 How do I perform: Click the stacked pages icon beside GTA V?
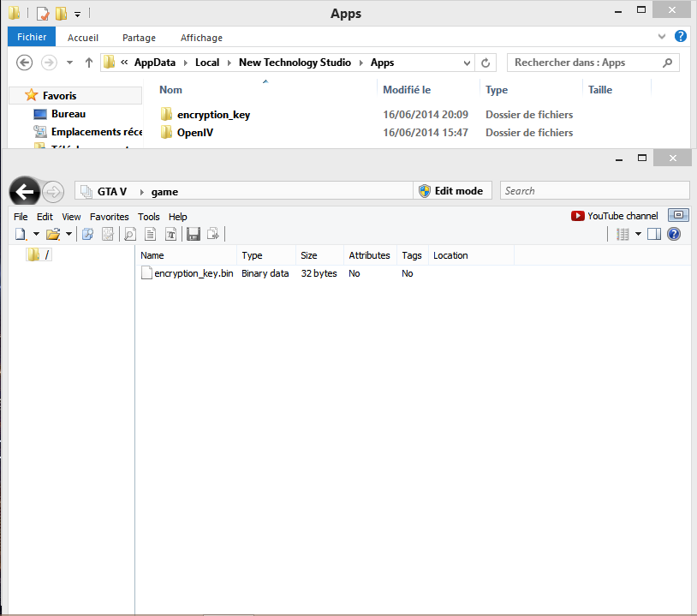click(86, 192)
